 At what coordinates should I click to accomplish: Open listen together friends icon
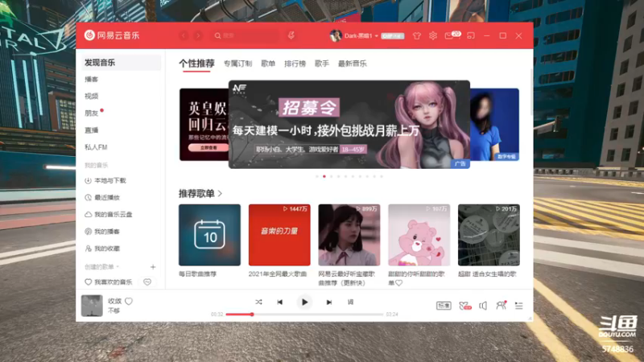(501, 306)
